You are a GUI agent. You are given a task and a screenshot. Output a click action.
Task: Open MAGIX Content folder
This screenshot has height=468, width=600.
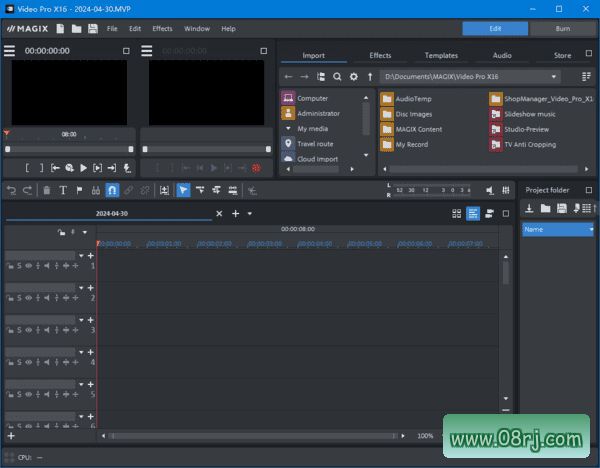point(411,129)
